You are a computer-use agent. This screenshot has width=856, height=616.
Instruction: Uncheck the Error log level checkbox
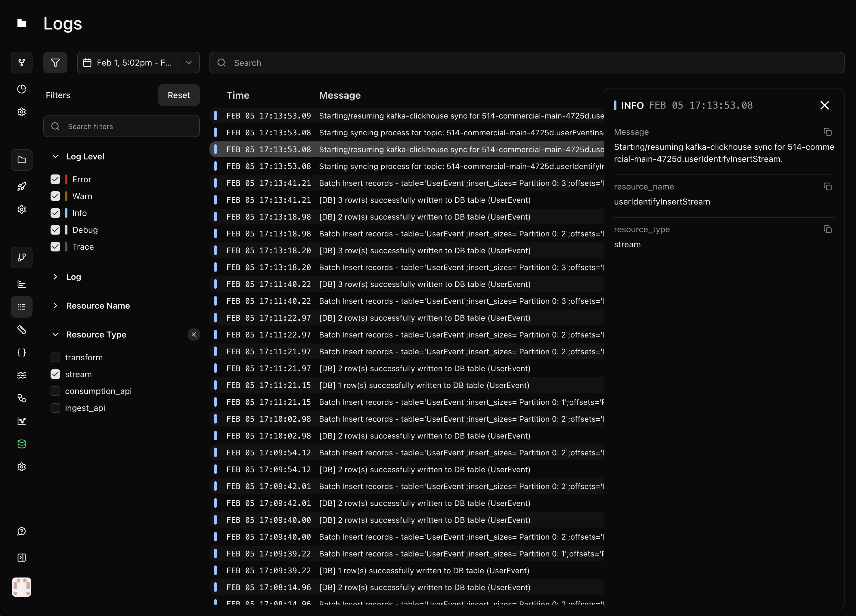[x=55, y=179]
